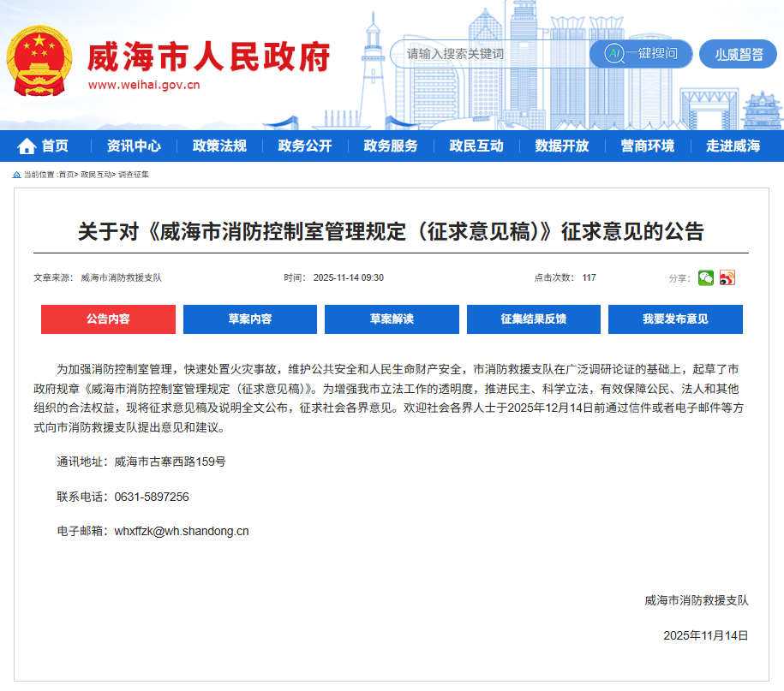784x691 pixels.
Task: Open the 政策法规 menu
Action: pos(222,146)
